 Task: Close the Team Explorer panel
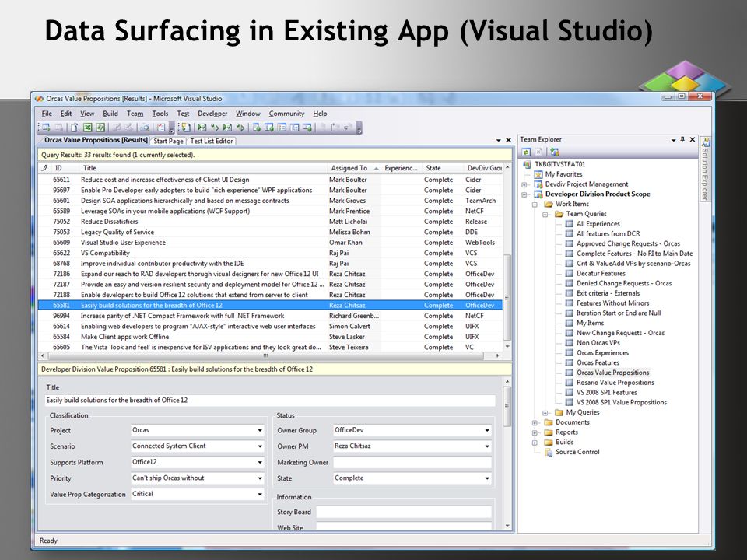(693, 139)
